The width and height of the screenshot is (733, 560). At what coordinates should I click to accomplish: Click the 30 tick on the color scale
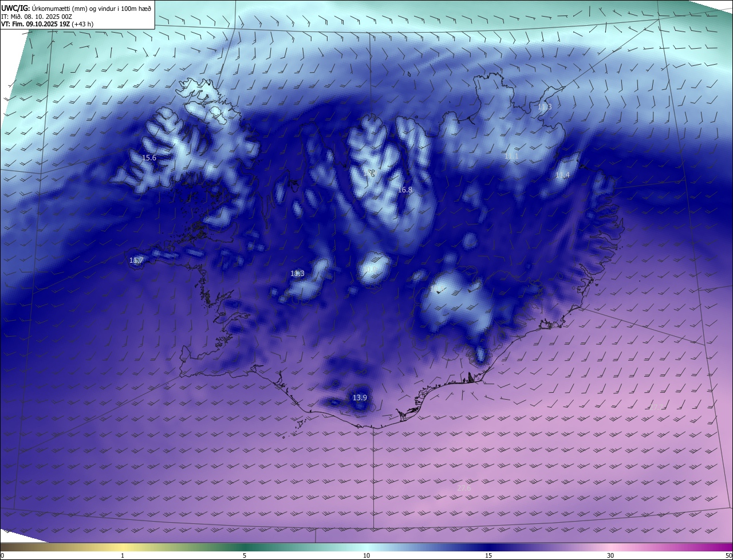tap(610, 555)
